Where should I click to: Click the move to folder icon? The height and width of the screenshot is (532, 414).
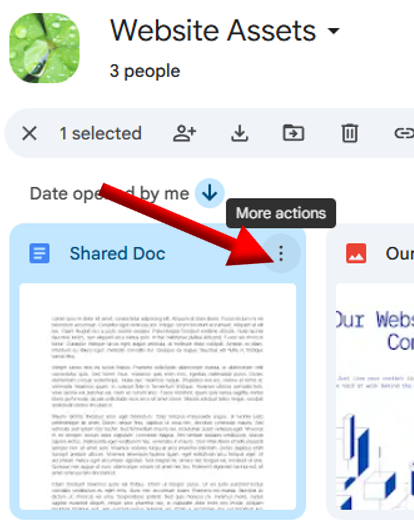pyautogui.click(x=294, y=133)
